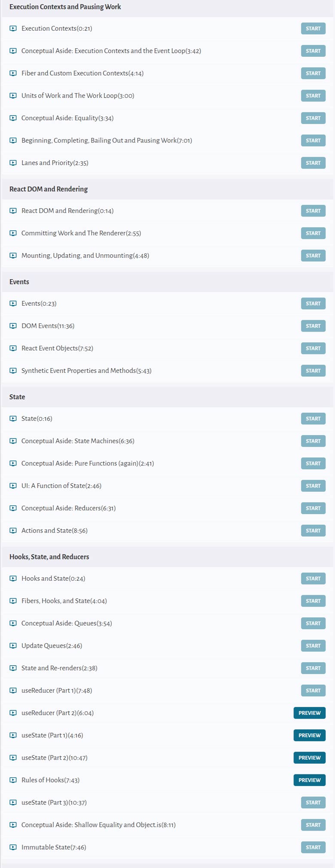This screenshot has width=335, height=868.
Task: Start the Execution Contexts(0:21) lesson
Action: [x=313, y=28]
